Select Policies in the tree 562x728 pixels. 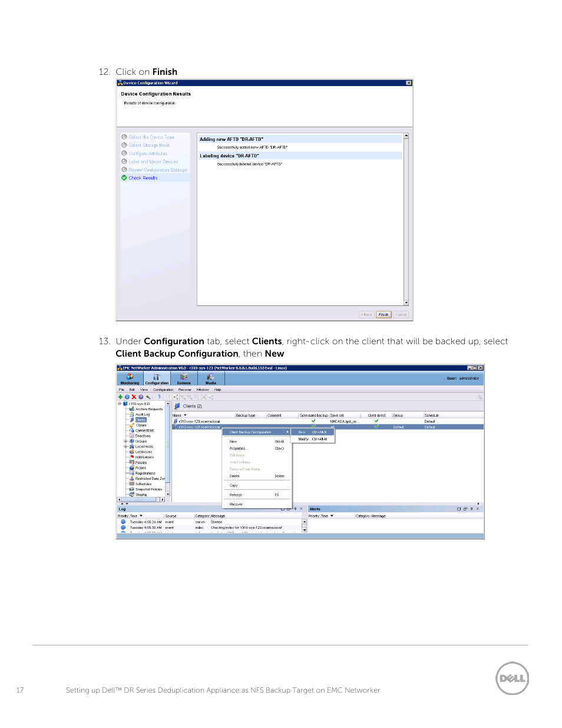141,463
